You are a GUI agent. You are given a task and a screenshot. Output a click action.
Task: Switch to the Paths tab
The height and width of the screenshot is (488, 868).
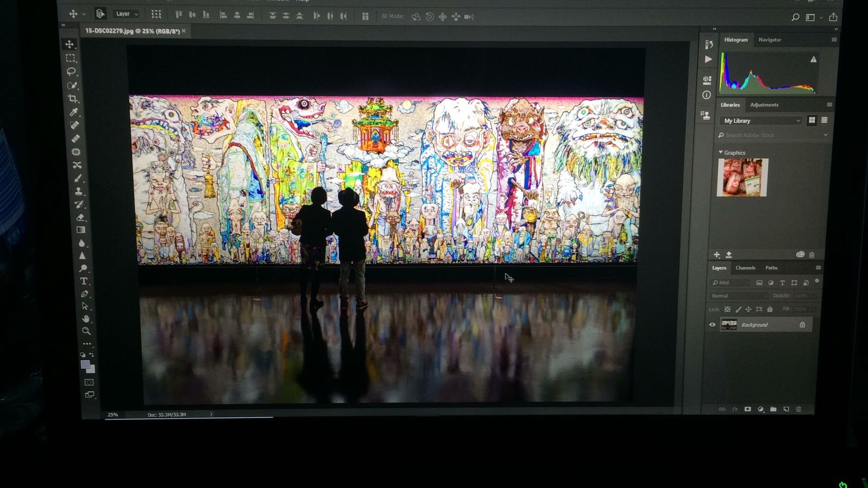pyautogui.click(x=771, y=268)
